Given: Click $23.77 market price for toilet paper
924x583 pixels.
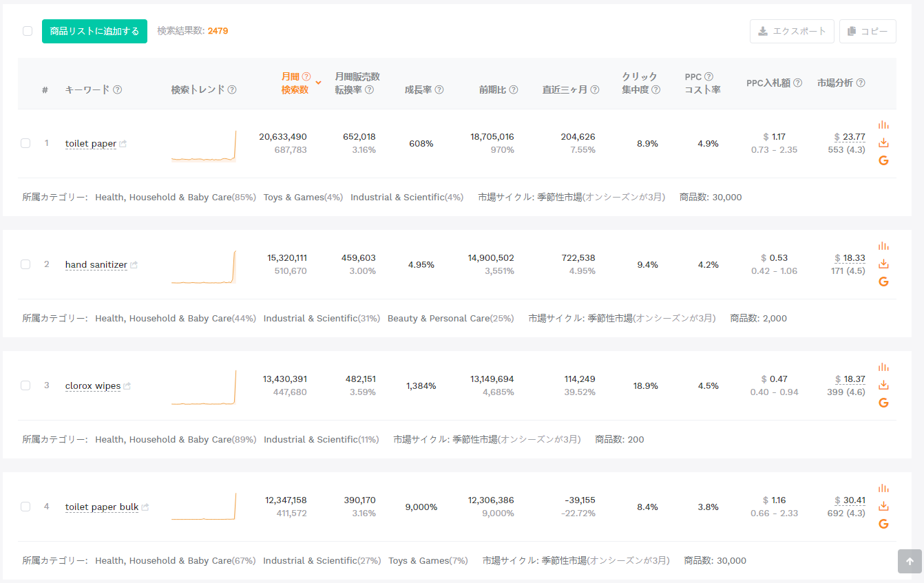Looking at the screenshot, I should (x=850, y=137).
